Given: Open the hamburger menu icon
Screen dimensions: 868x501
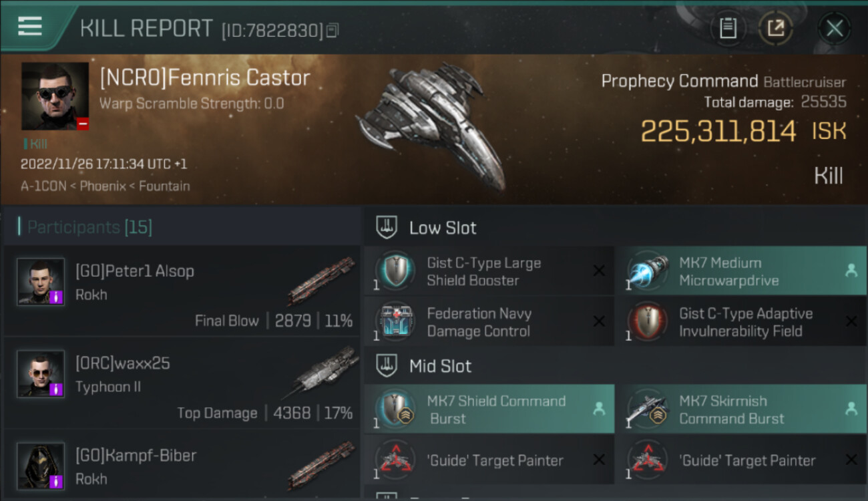Looking at the screenshot, I should [29, 26].
